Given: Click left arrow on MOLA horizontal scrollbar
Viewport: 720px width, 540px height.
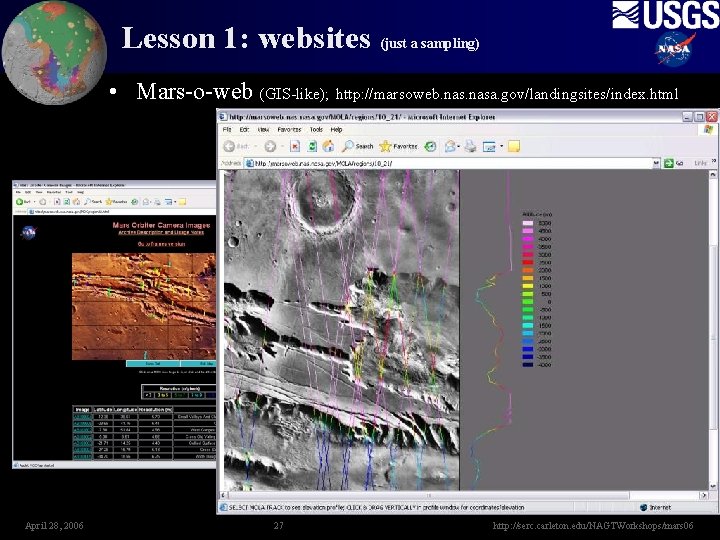Looking at the screenshot, I should [224, 495].
